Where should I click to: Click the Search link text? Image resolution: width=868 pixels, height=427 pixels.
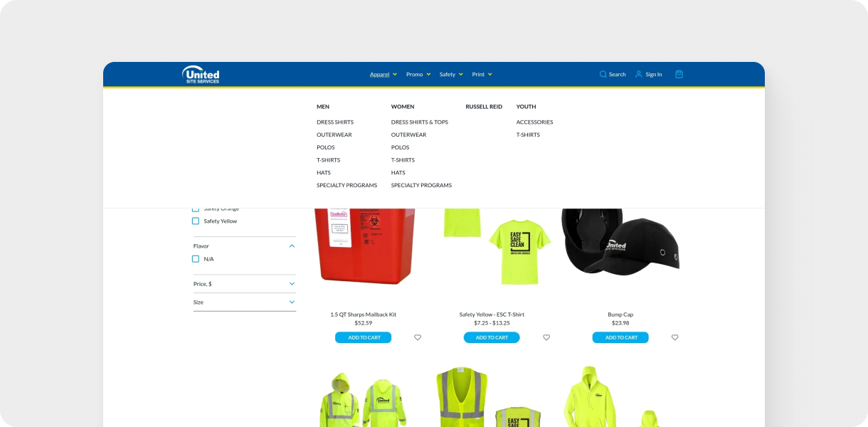[618, 74]
